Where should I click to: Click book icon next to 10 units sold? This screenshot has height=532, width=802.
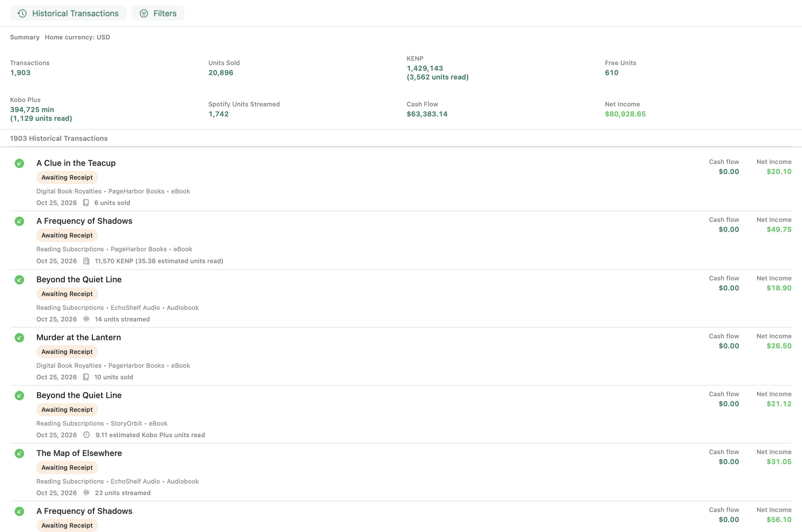pos(86,377)
